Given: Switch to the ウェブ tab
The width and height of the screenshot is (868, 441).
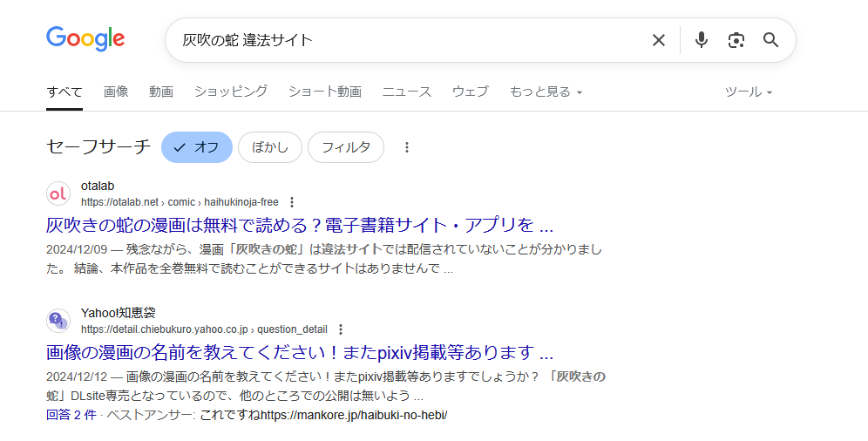Looking at the screenshot, I should coord(471,92).
